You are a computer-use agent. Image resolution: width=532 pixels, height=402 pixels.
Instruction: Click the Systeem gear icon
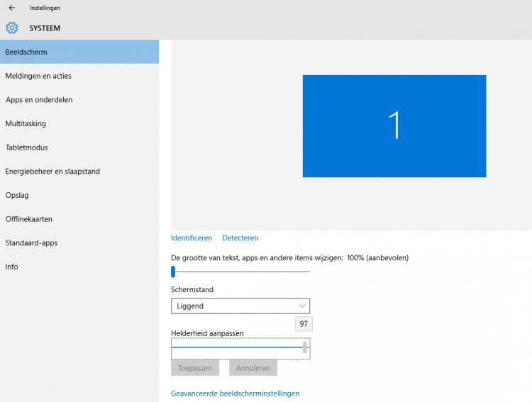(x=11, y=28)
